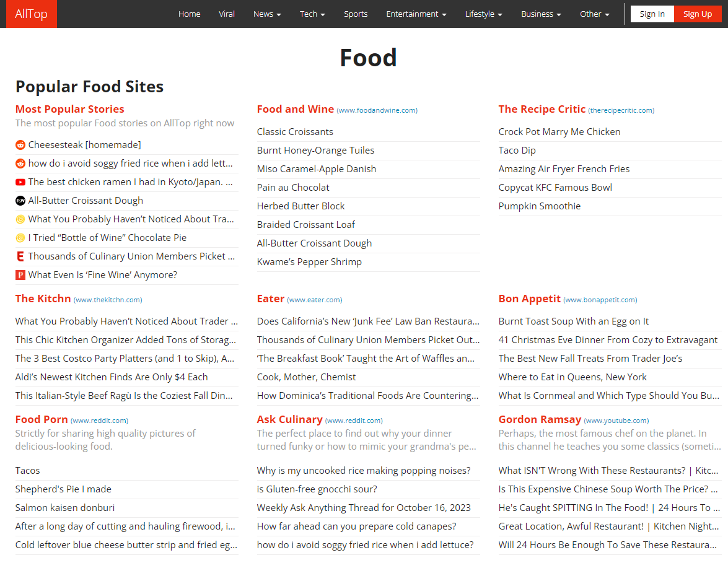Viewport: 728px width, 563px height.
Task: Go to the Home page
Action: (190, 14)
